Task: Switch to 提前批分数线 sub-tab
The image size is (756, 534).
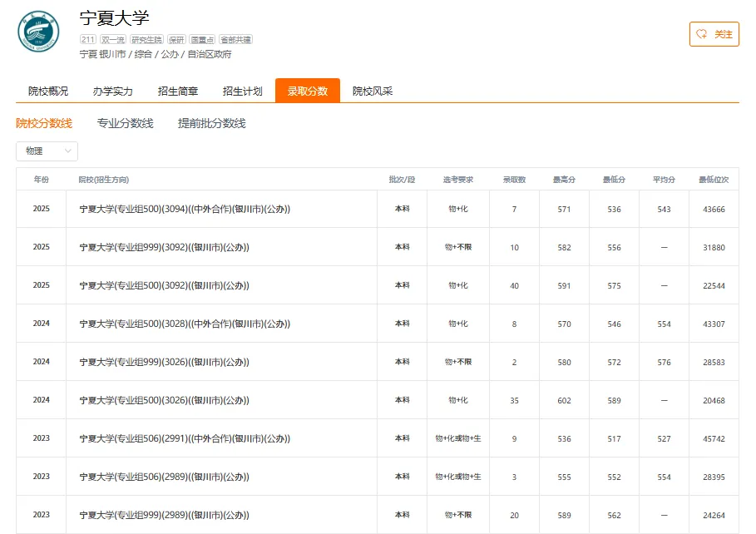Action: click(x=211, y=123)
